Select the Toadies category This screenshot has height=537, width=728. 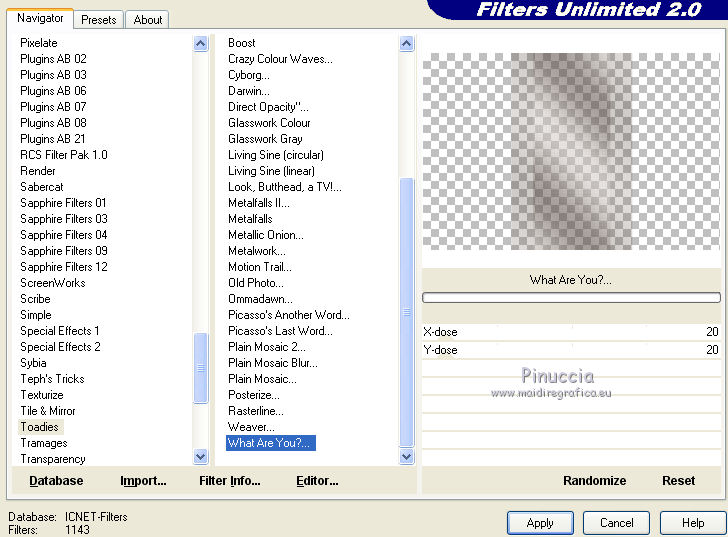(x=40, y=427)
